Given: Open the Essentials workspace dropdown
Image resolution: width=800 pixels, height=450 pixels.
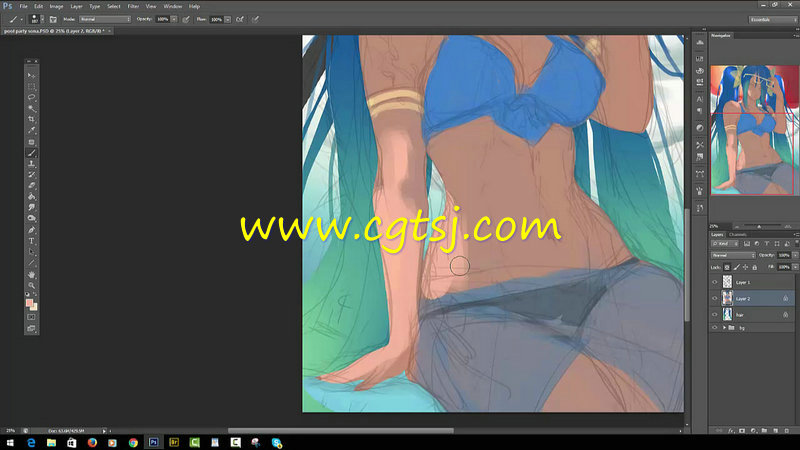Looking at the screenshot, I should (x=773, y=19).
